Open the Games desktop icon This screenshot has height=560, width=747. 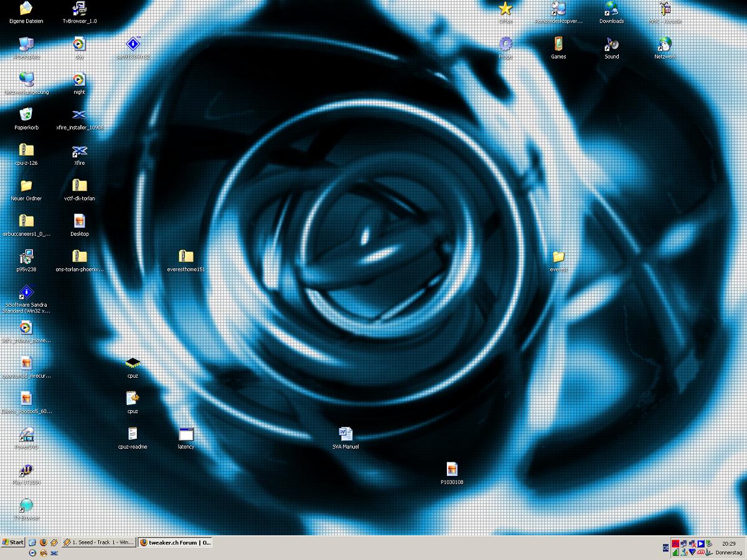pos(558,44)
